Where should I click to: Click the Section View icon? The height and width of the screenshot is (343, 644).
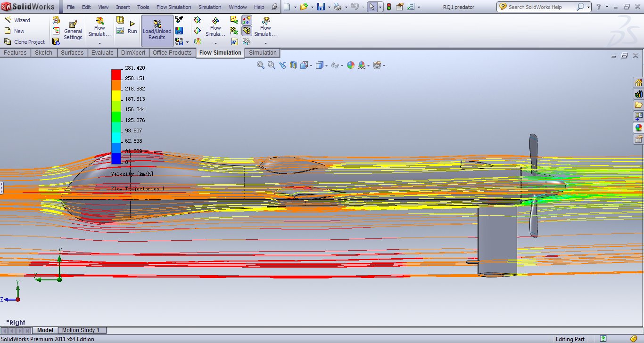[293, 65]
